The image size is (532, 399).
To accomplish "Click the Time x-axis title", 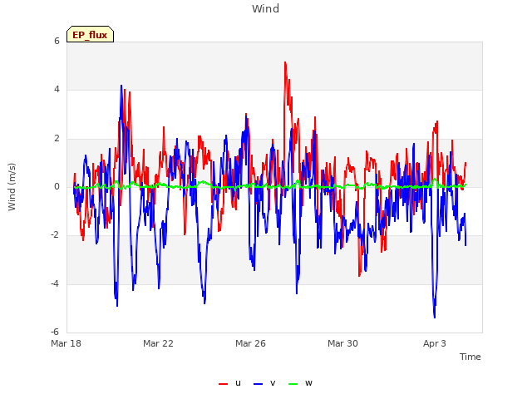I will pyautogui.click(x=470, y=357).
